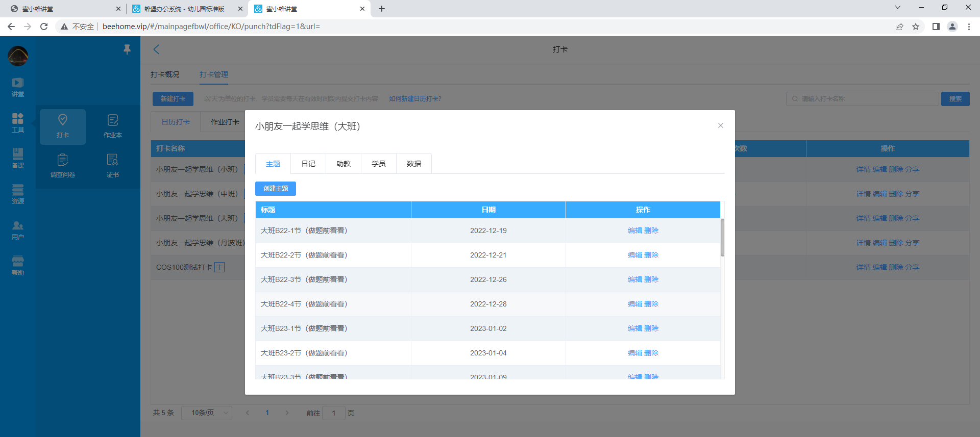Click the dialog table vertical scrollbar
The height and width of the screenshot is (437, 980).
[x=722, y=238]
